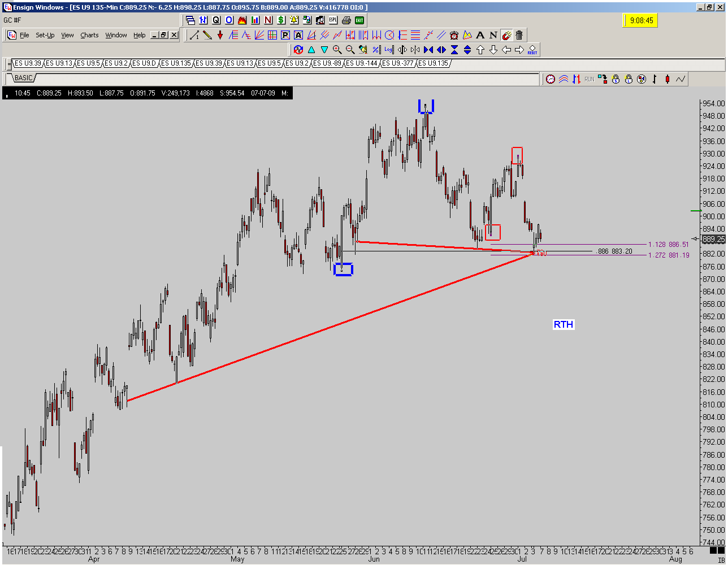Open the alert bell icon

pos(294,20)
